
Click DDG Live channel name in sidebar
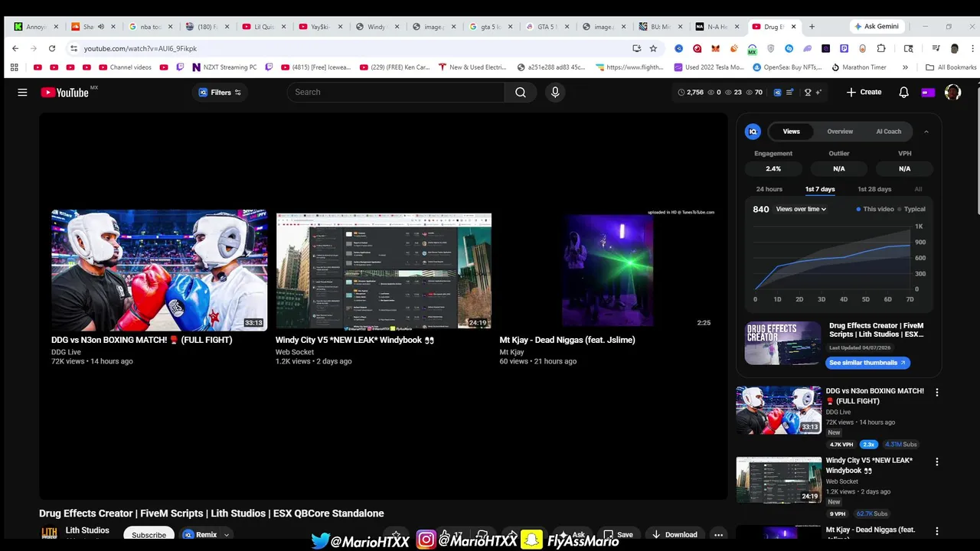click(x=838, y=412)
